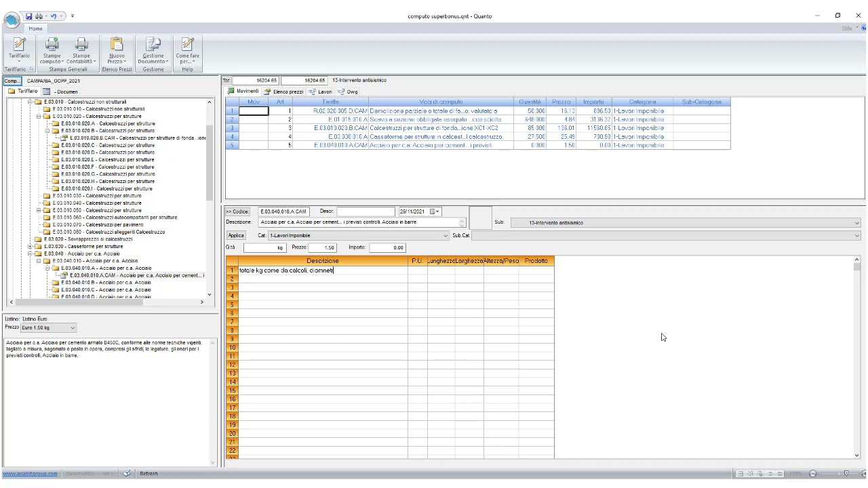868x488 pixels.
Task: Click the Applica button
Action: click(235, 235)
